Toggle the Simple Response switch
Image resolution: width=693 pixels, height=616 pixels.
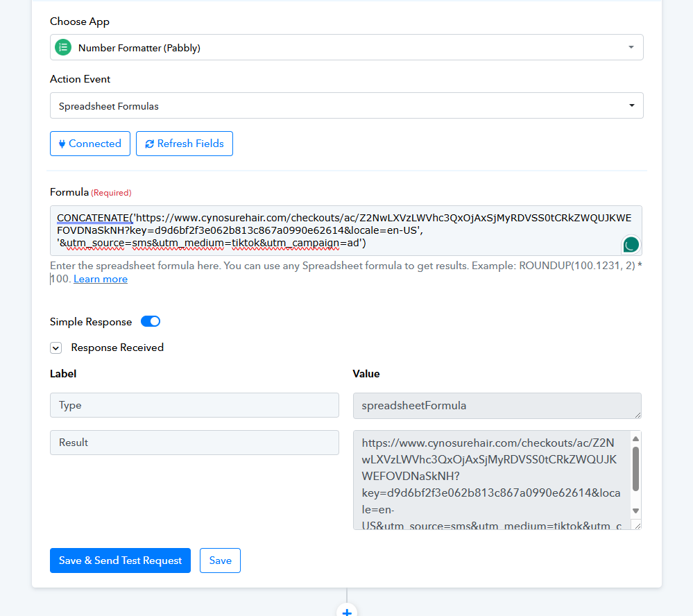tap(151, 321)
